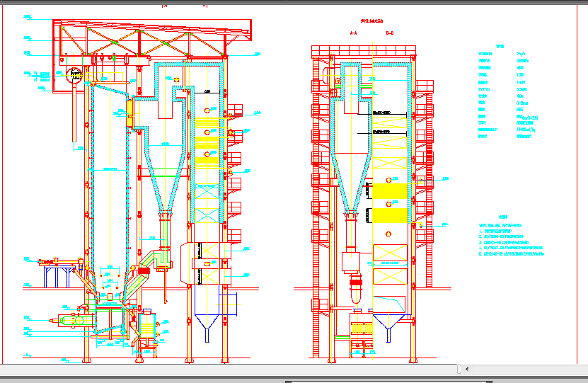Select the "0-8mm" parameter value
Viewport: 588px width, 383px height.
pos(522,103)
